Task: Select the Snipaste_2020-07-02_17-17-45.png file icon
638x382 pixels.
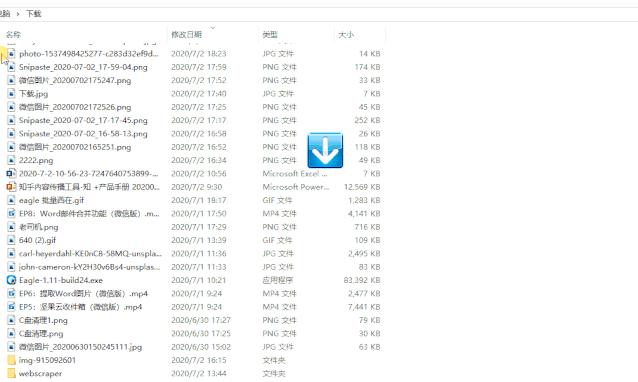Action: tap(11, 120)
